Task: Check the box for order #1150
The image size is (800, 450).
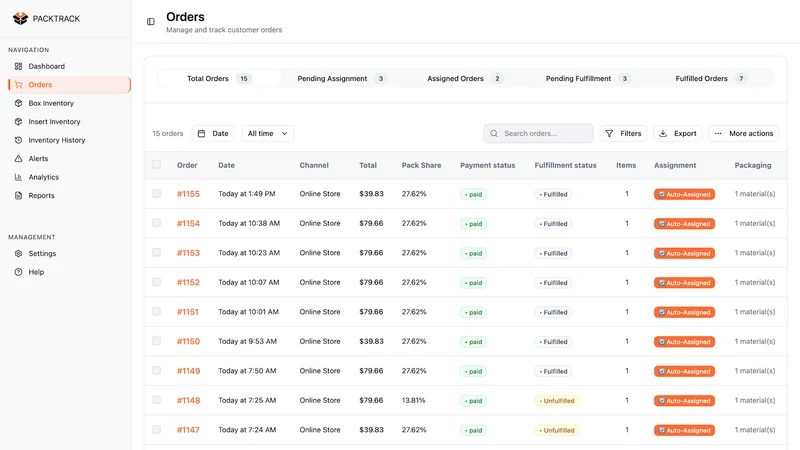Action: pyautogui.click(x=157, y=341)
